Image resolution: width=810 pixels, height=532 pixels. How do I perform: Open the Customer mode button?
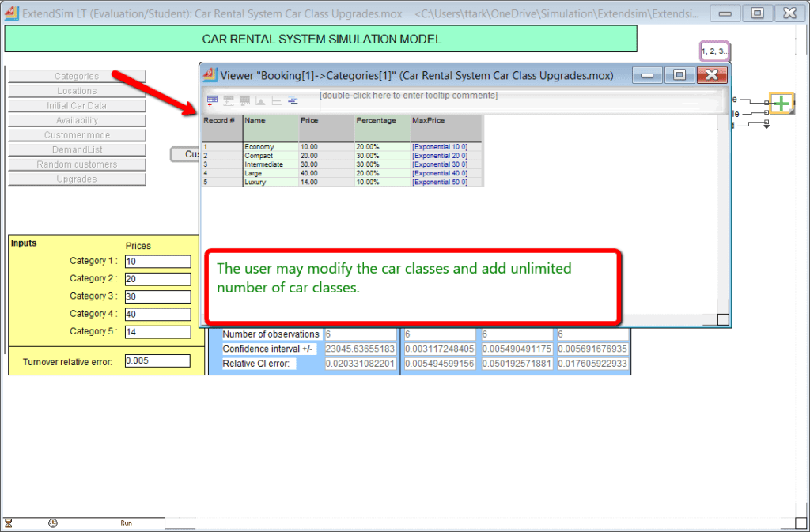(x=77, y=135)
